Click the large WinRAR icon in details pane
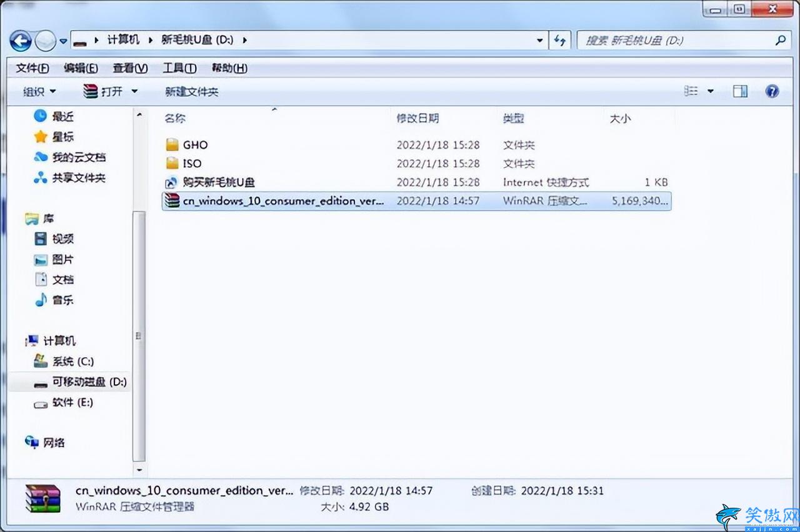This screenshot has height=532, width=800. (43, 499)
